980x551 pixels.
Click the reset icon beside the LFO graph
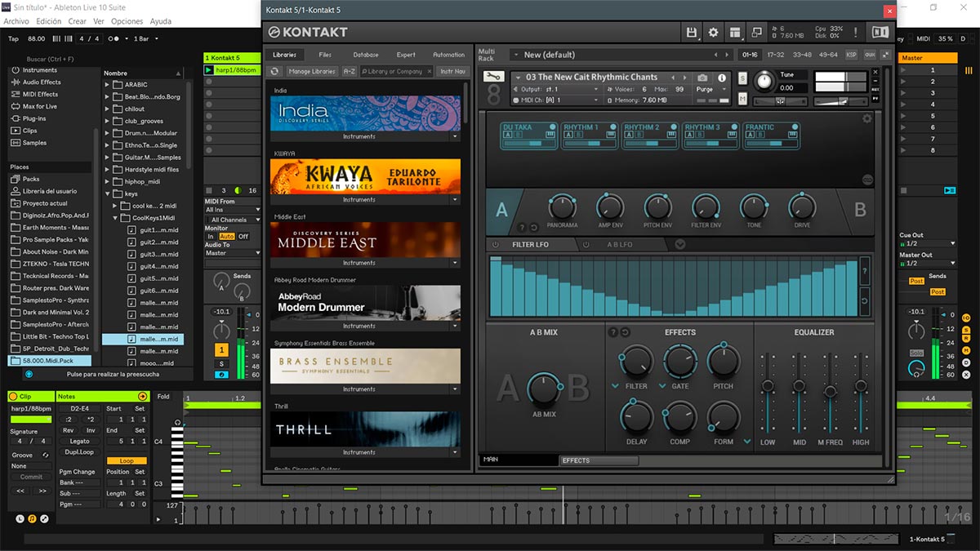(865, 301)
